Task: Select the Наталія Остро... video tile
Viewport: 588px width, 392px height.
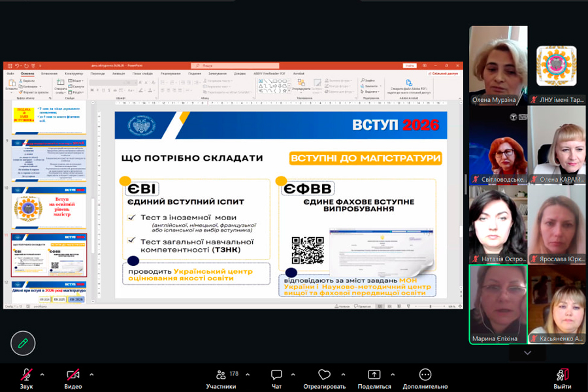Action: (x=498, y=224)
